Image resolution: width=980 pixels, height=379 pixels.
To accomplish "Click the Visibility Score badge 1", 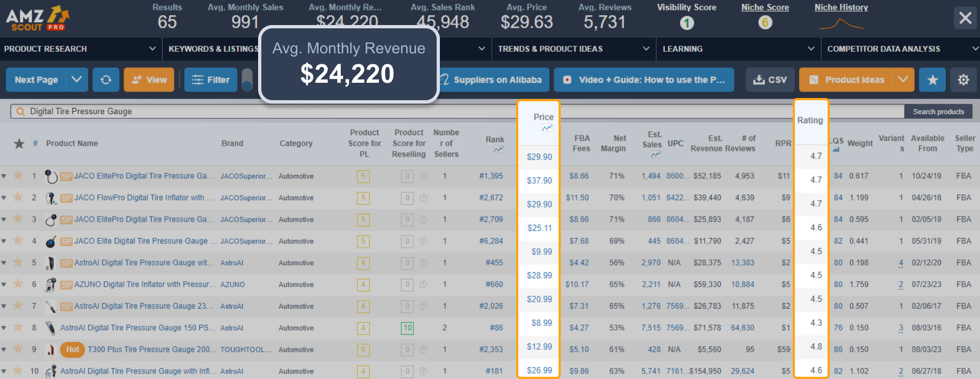I will tap(687, 23).
